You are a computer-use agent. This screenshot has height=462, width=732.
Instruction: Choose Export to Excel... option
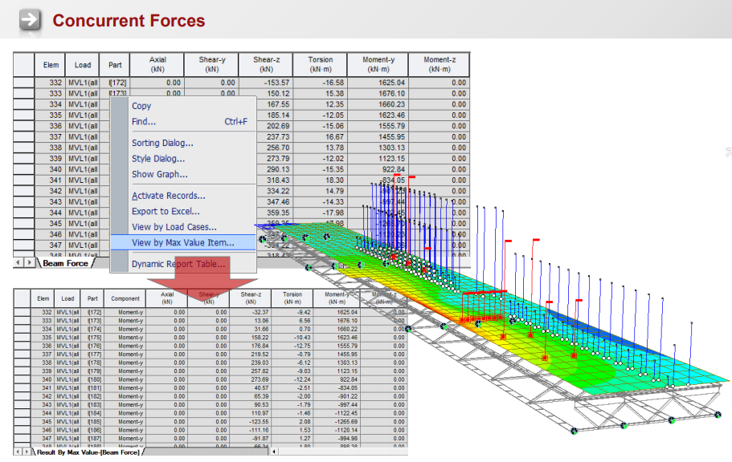pos(165,211)
